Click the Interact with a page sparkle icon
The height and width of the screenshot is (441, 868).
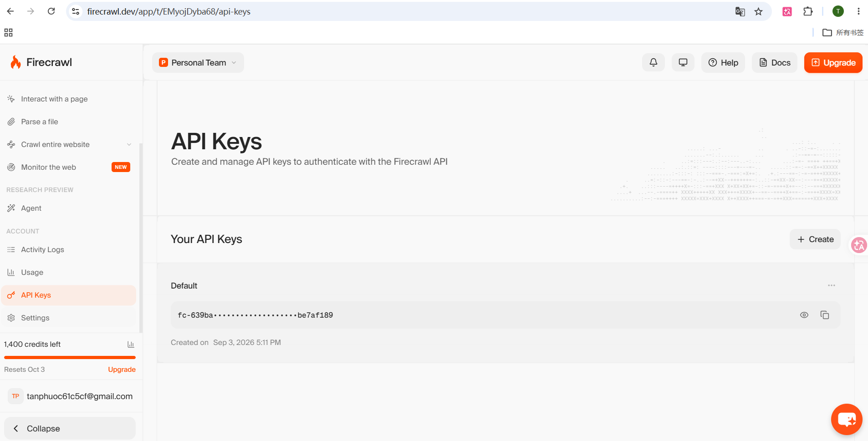point(11,99)
